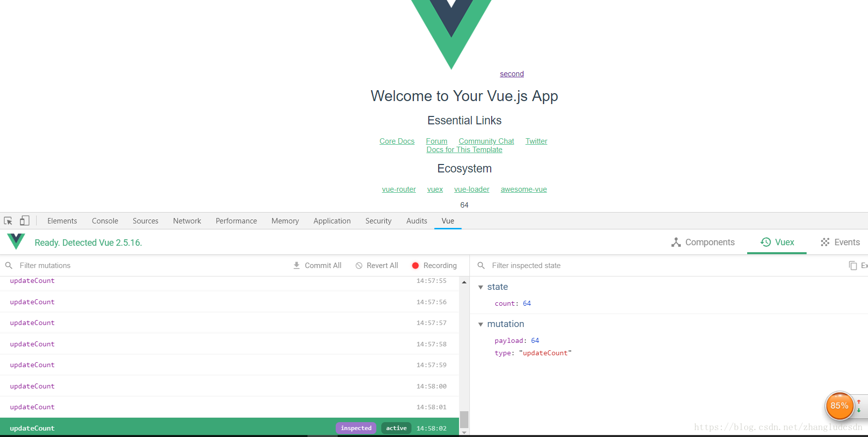The height and width of the screenshot is (437, 868).
Task: Open the vuex ecosystem link
Action: click(435, 189)
